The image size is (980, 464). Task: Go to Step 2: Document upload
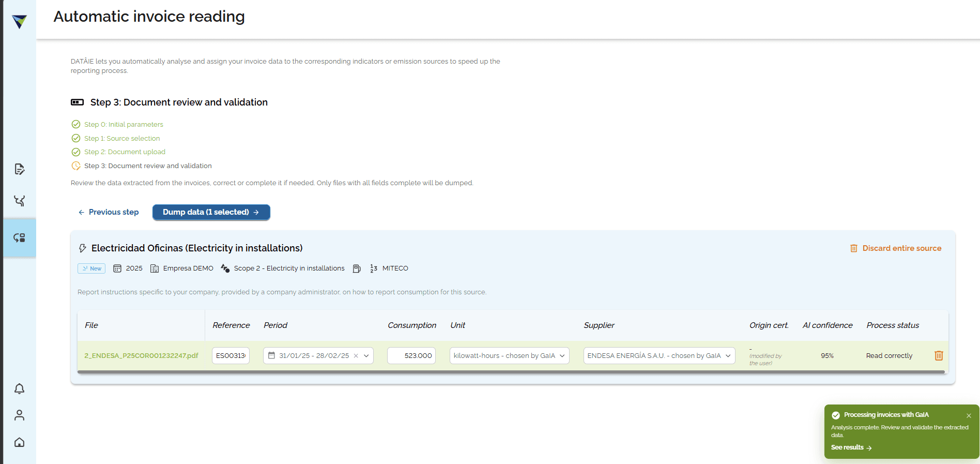125,152
